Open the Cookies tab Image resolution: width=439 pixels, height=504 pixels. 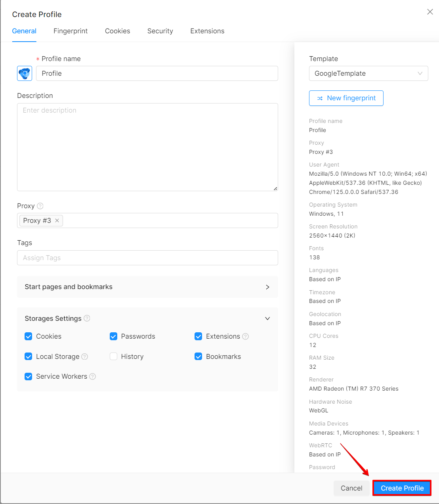pos(117,31)
